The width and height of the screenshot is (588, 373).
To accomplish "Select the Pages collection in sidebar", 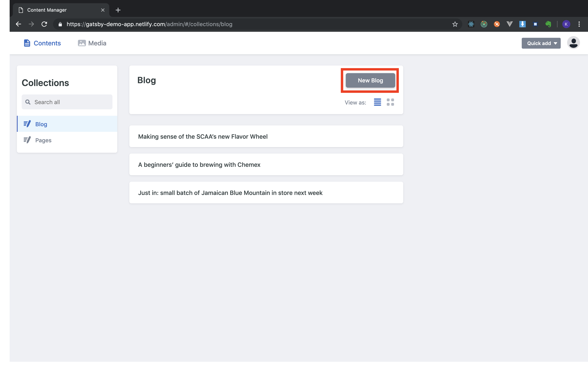I will 43,140.
